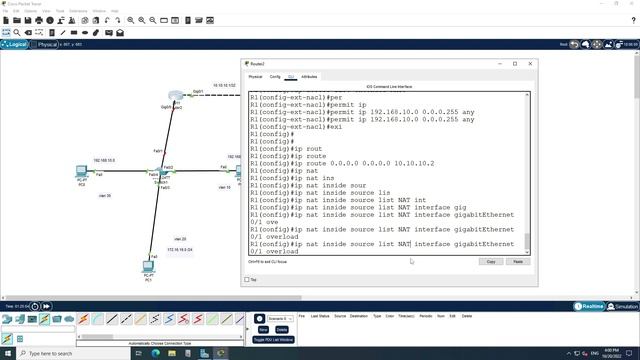Zoom out of the workspace

[153, 20]
